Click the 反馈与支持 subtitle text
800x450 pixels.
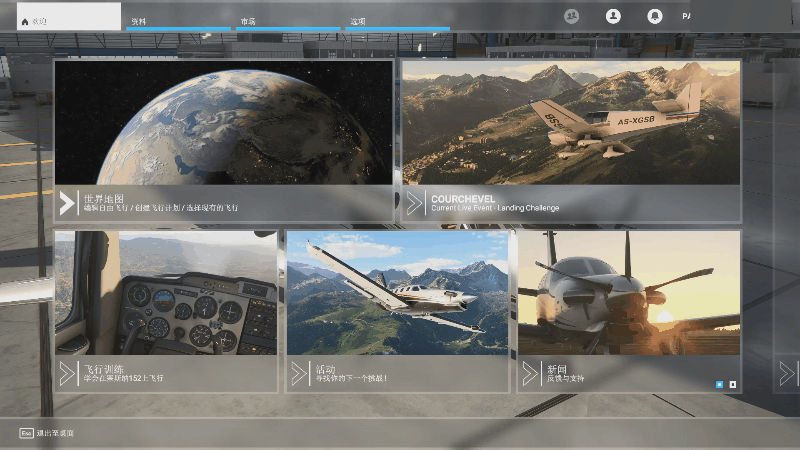(565, 379)
